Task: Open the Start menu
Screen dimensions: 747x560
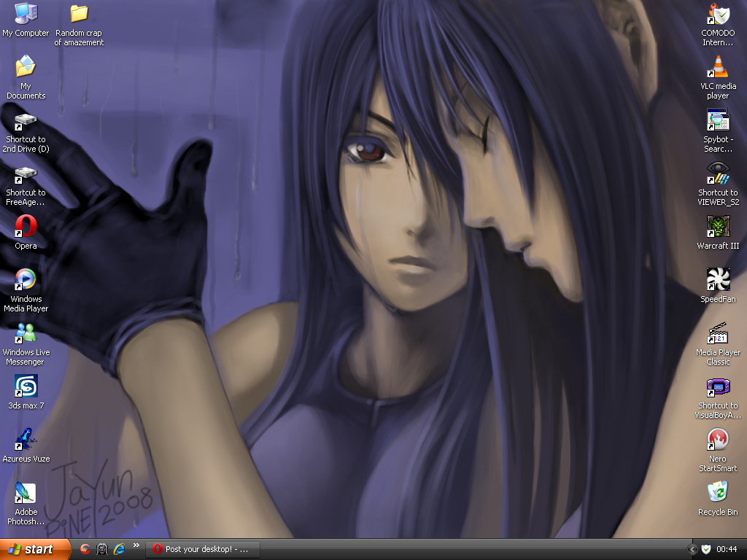Action: click(x=34, y=549)
